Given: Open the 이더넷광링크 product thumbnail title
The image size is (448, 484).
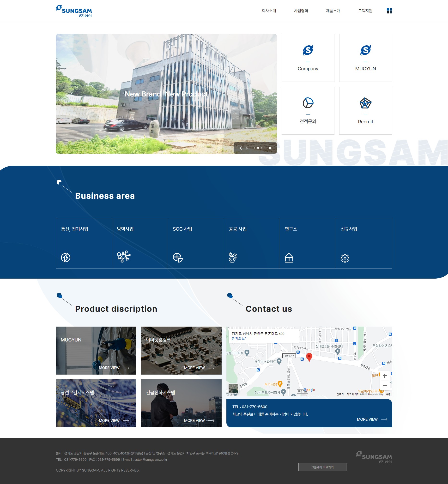Looking at the screenshot, I should [158, 340].
